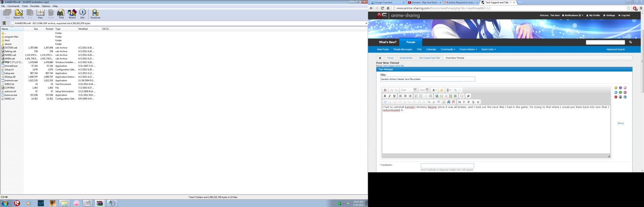
Task: Insert an unordered list in editor
Action: 421,96
